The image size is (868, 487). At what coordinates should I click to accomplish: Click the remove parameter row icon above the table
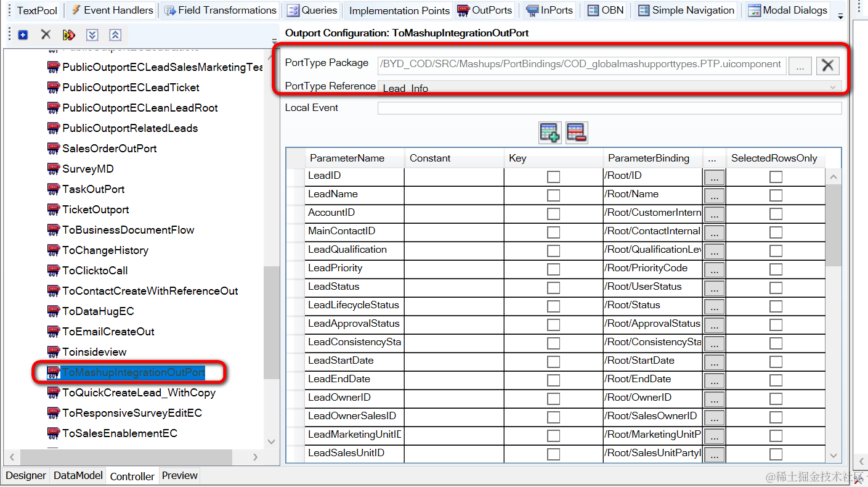(577, 133)
